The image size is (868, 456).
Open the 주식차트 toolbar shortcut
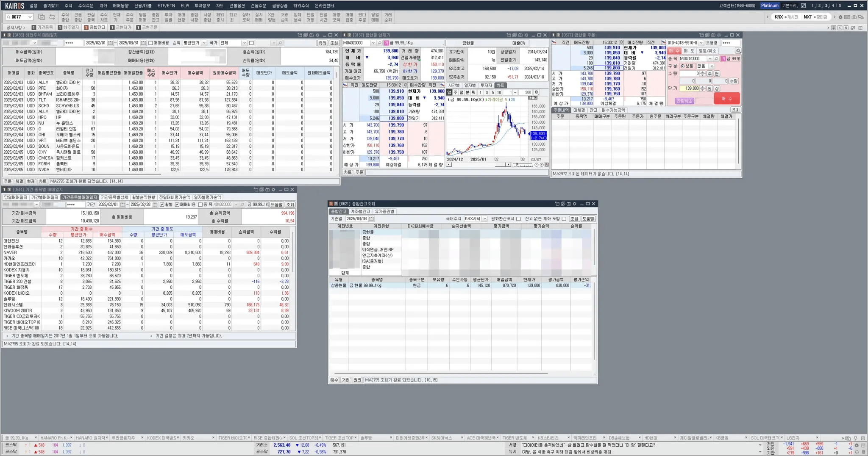coord(104,17)
